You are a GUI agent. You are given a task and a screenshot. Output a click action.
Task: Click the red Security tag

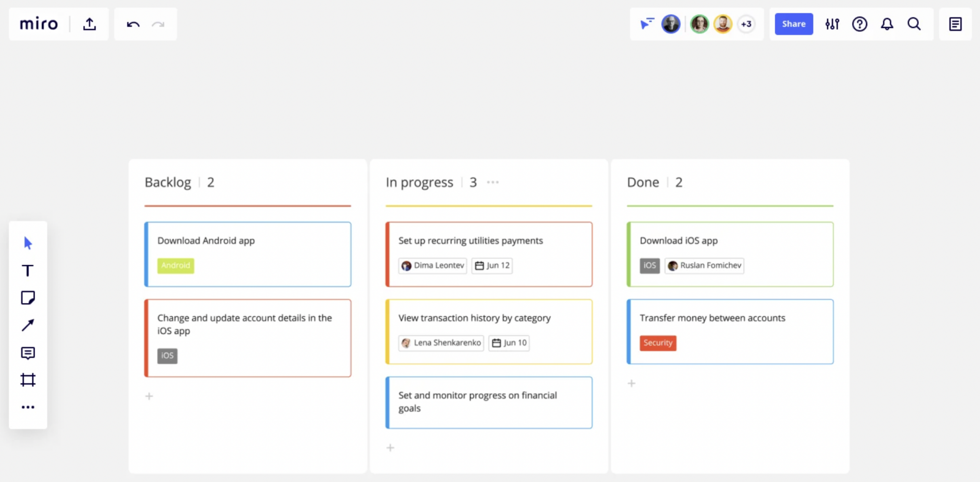coord(657,343)
